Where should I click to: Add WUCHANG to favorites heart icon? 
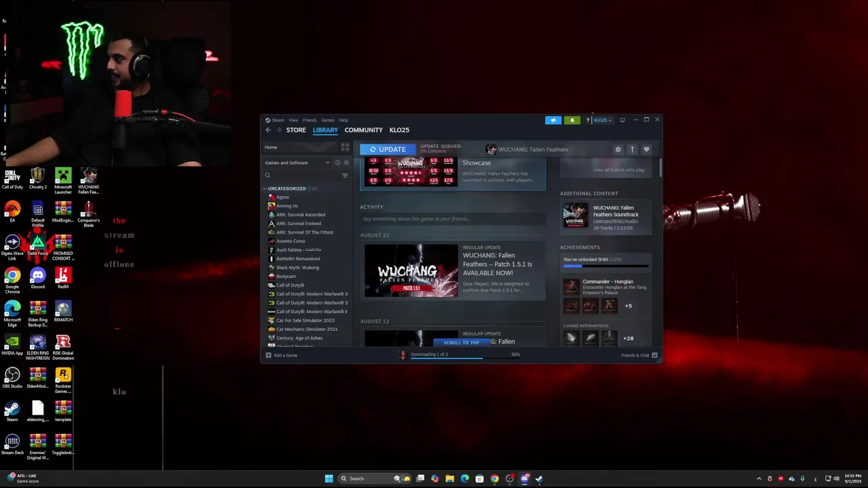(x=646, y=150)
